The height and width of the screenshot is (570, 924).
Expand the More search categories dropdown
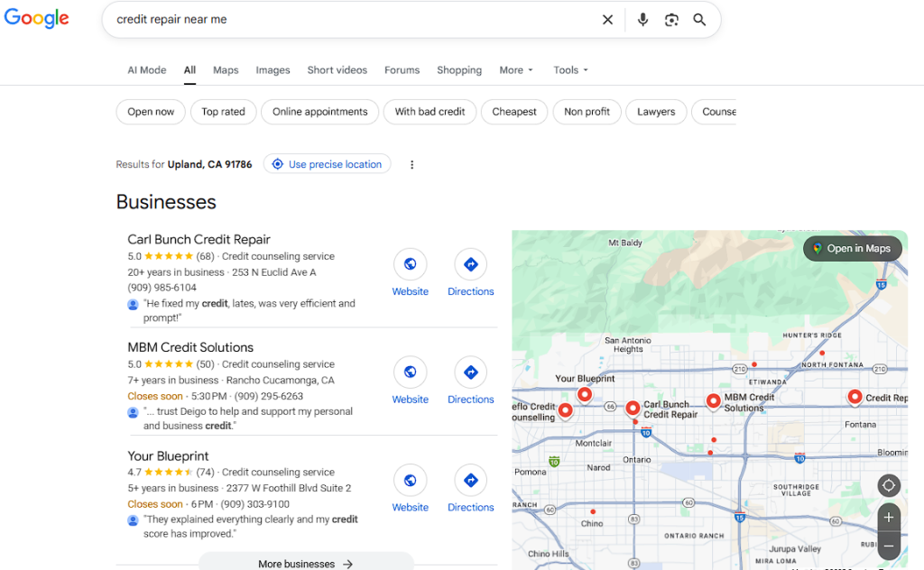pyautogui.click(x=516, y=70)
